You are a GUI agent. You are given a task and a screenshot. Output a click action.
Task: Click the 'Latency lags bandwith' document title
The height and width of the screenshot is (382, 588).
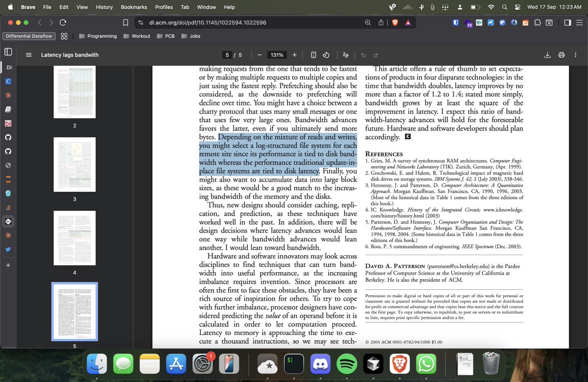click(x=70, y=55)
